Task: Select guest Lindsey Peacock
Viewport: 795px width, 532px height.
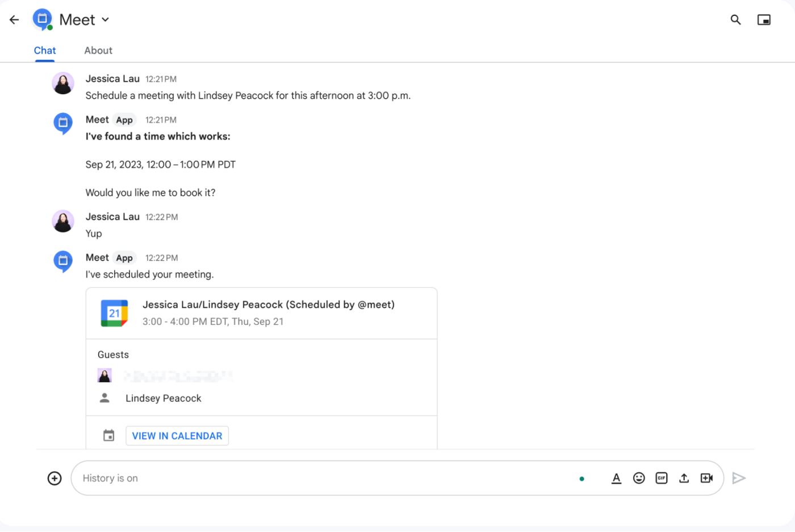Action: tap(164, 399)
